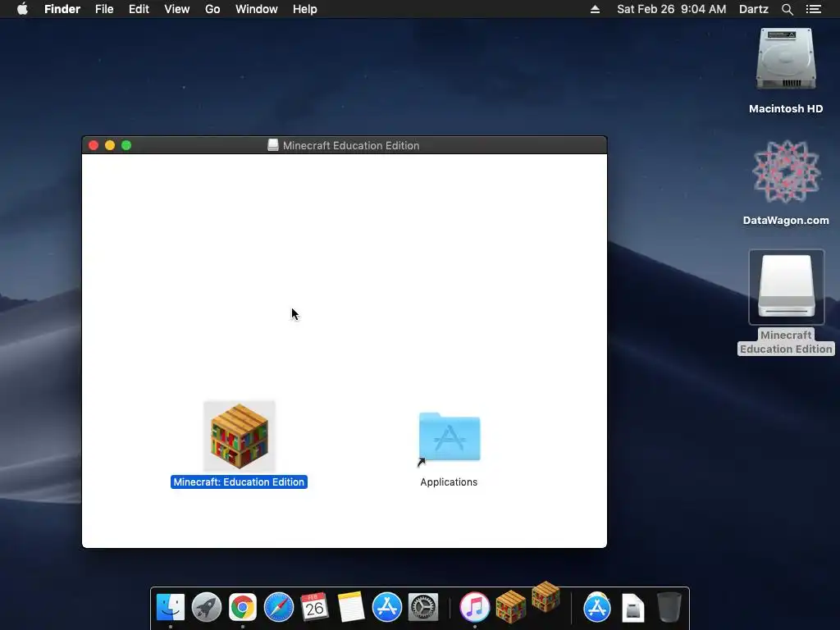Click the Applications folder label

pyautogui.click(x=449, y=482)
